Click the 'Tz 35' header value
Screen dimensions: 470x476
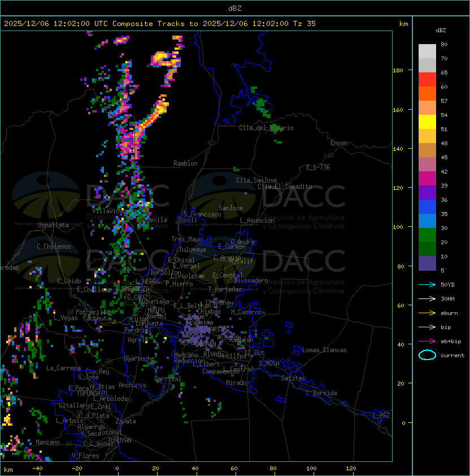pos(304,24)
